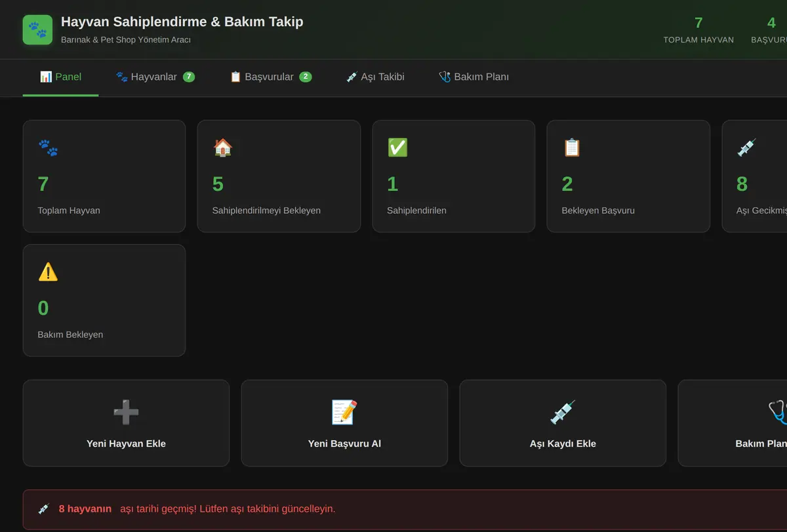Viewport: 787px width, 532px height.
Task: Click the TOPLAM HAYVAN header counter label
Action: [x=698, y=40]
